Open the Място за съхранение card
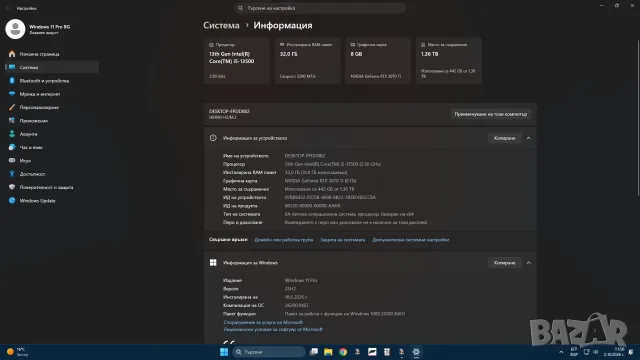The width and height of the screenshot is (640, 360). 449,60
